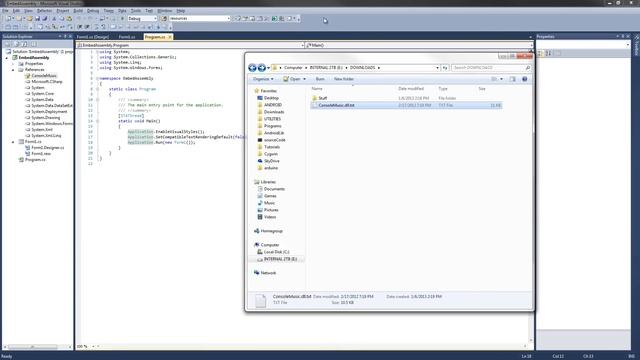The image size is (640, 360).
Task: Click the Favorites star in Explorer sidebar
Action: pos(256,91)
